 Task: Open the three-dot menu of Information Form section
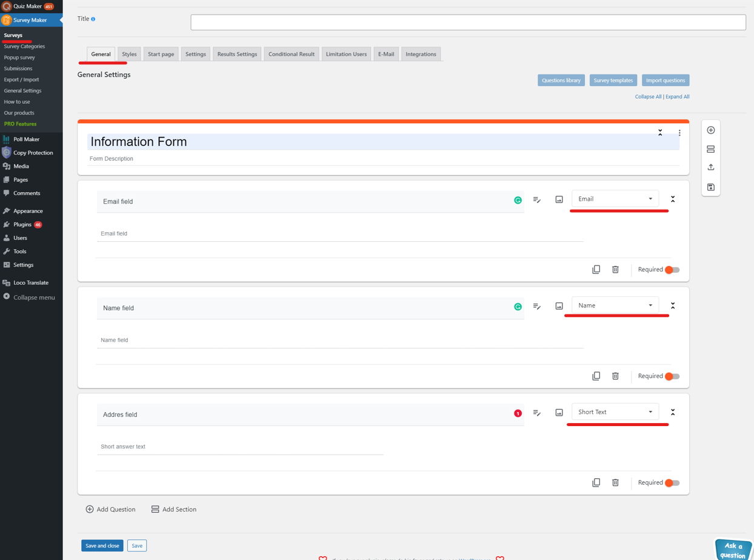click(x=679, y=133)
